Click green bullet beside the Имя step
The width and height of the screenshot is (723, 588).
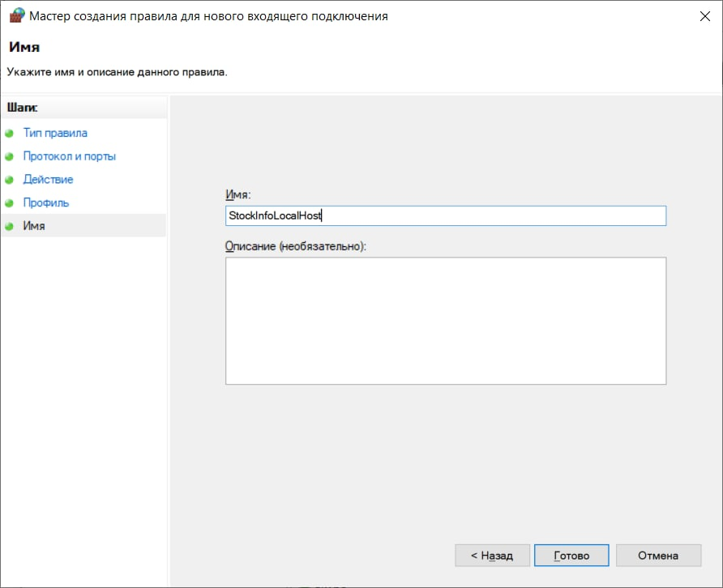(x=9, y=227)
